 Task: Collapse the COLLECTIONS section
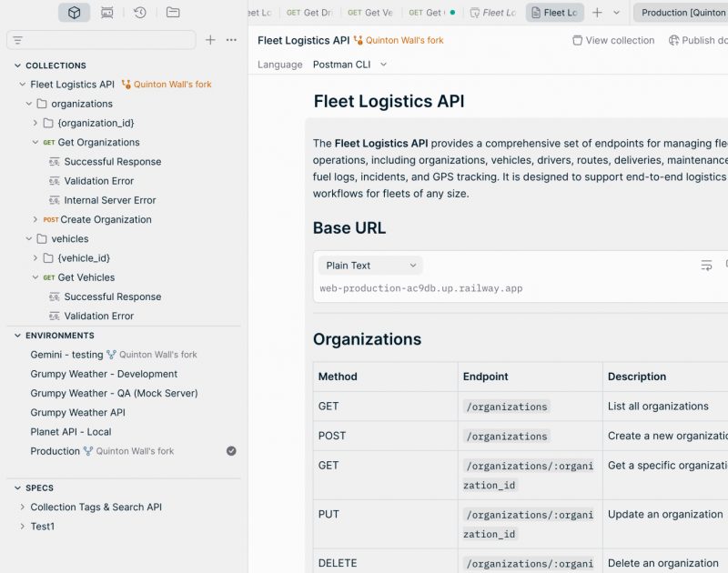[x=17, y=65]
